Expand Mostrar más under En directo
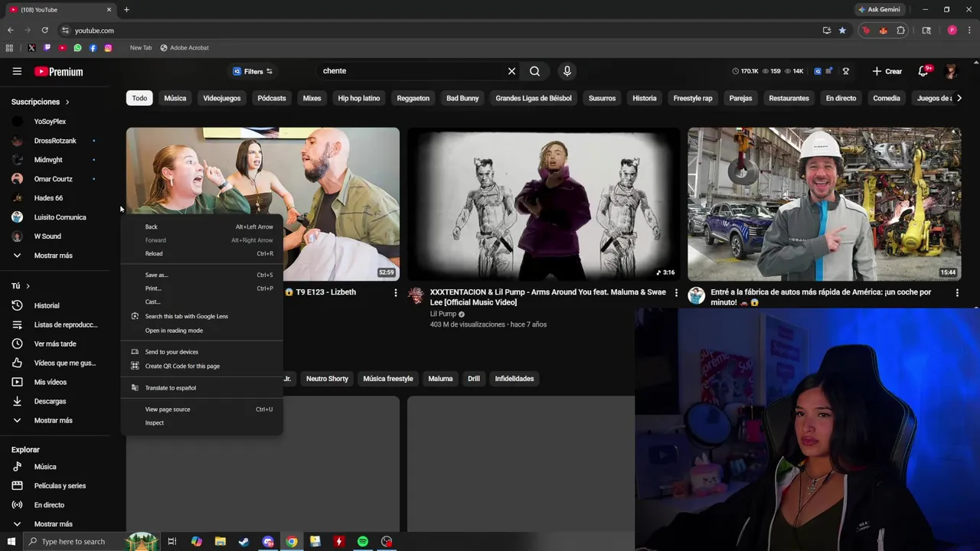Viewport: 980px width, 551px height. coord(17,524)
